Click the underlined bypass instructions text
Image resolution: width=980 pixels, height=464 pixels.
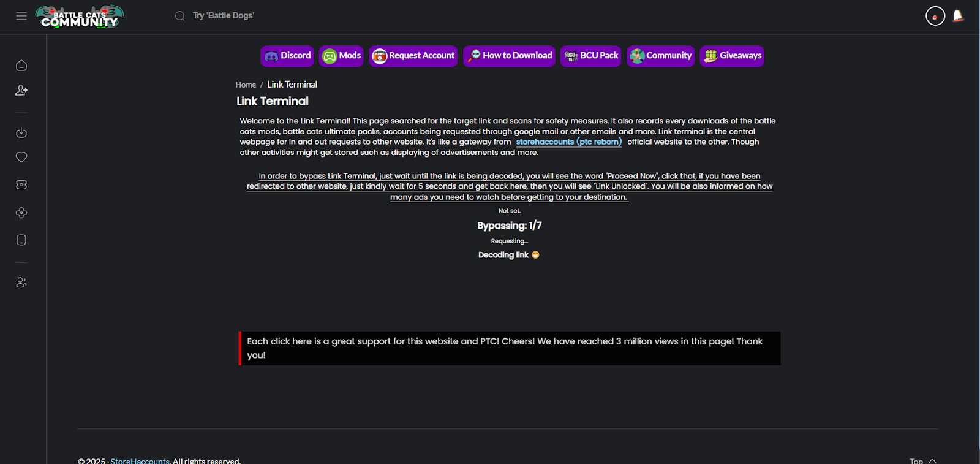510,186
